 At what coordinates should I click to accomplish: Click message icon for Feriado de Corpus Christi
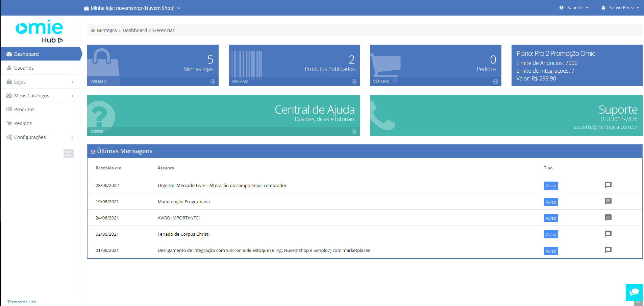tap(608, 234)
